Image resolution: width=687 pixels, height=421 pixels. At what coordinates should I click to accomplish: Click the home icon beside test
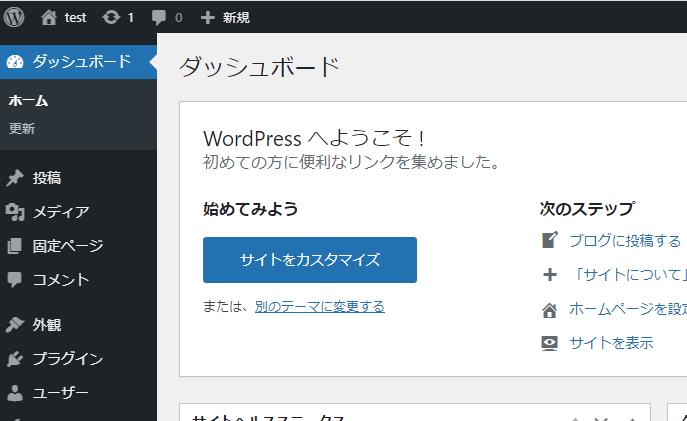(x=49, y=18)
